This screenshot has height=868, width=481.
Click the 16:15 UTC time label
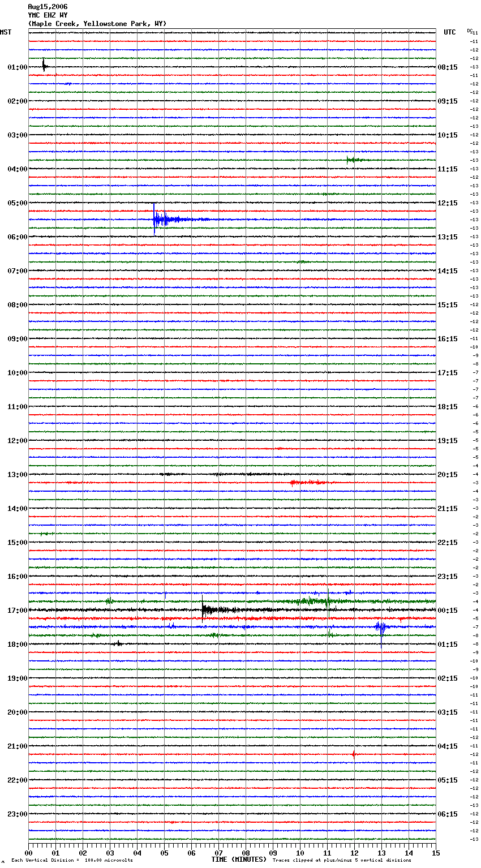448,339
